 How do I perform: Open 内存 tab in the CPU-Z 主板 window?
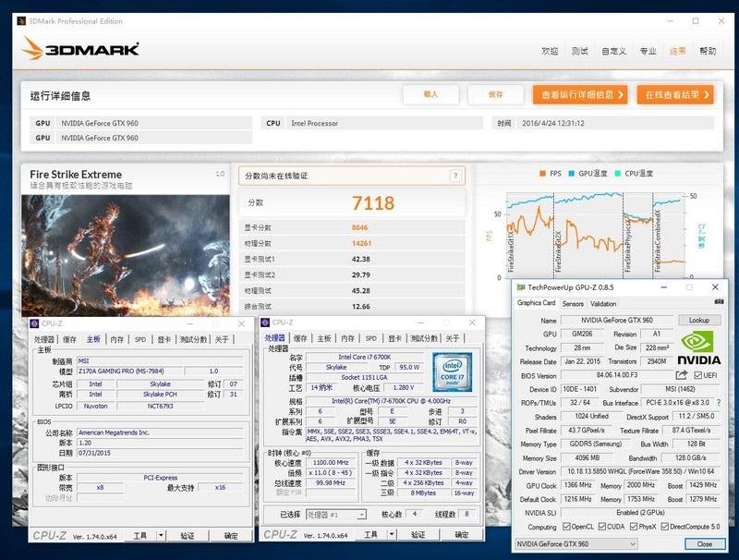[117, 339]
